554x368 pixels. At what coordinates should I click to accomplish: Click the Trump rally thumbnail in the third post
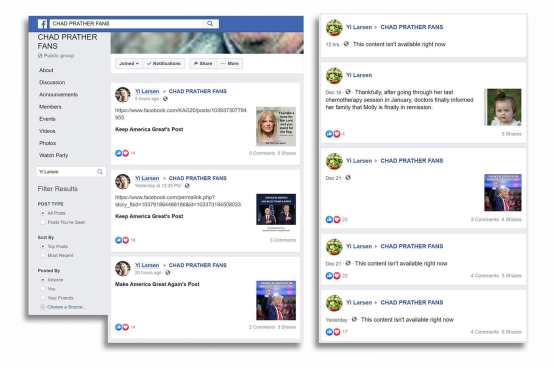coord(276,300)
